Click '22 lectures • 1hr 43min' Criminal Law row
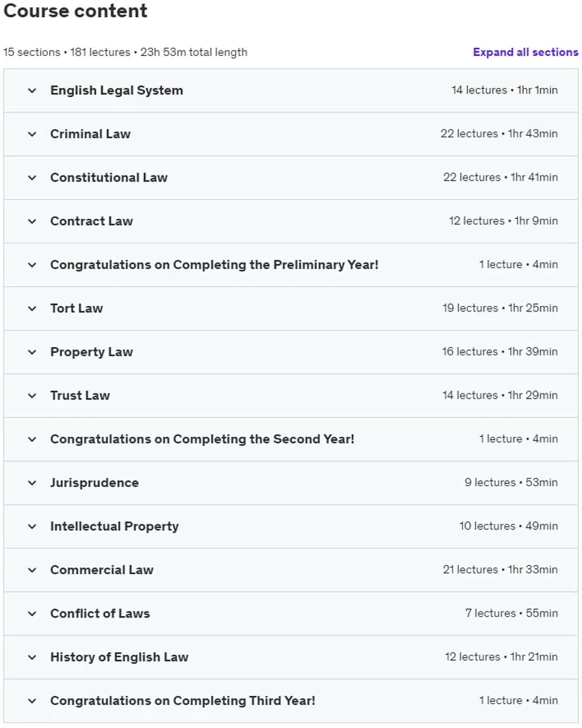The image size is (582, 728). coord(499,134)
